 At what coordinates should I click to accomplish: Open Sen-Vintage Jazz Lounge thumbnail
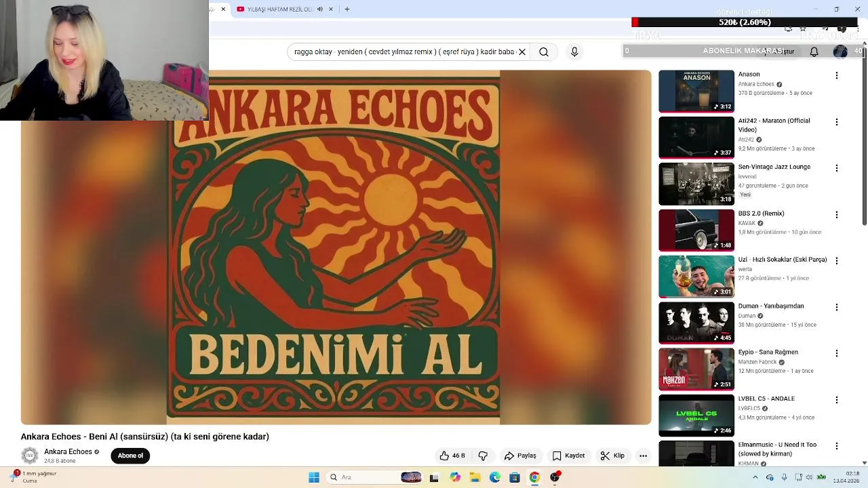[x=696, y=184]
